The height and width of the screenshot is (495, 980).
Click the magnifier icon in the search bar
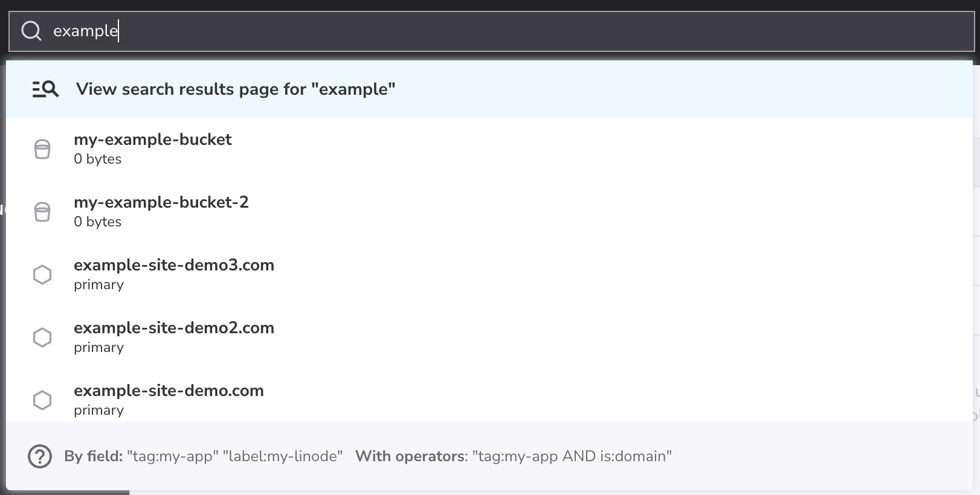[x=31, y=31]
